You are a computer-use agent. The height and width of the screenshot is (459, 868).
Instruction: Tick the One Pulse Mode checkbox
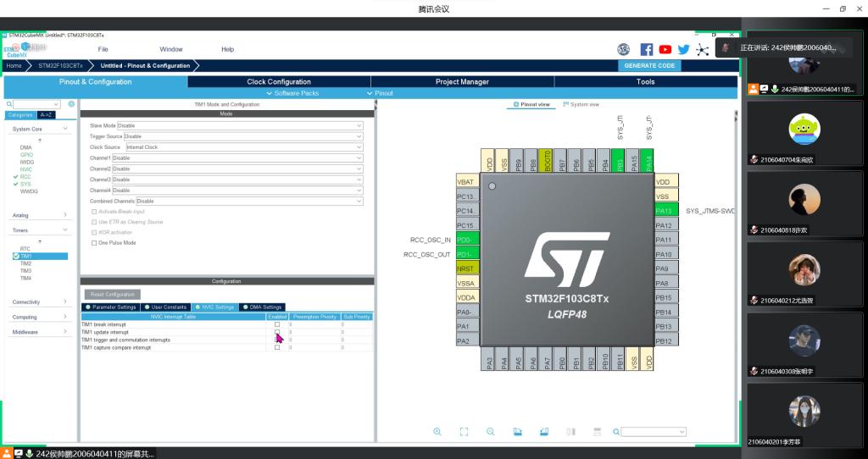(x=94, y=243)
